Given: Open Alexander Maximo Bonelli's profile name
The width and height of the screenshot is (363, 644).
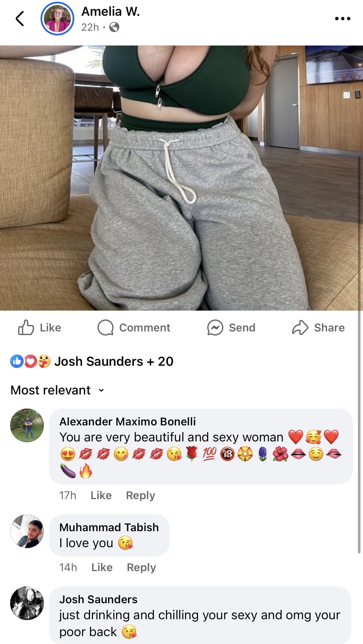Looking at the screenshot, I should 127,421.
